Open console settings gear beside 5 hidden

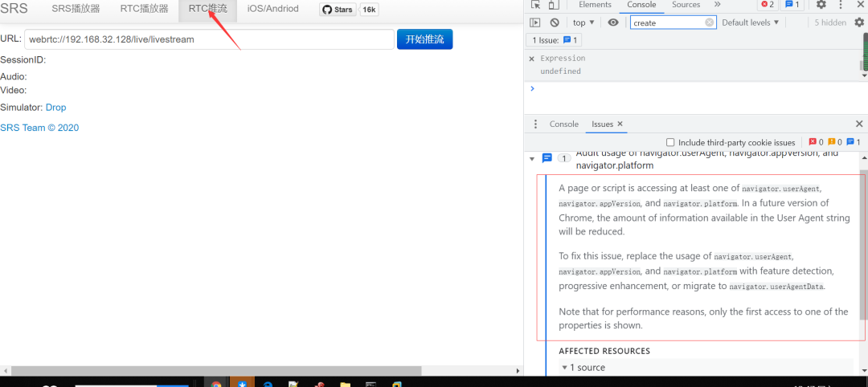[859, 22]
